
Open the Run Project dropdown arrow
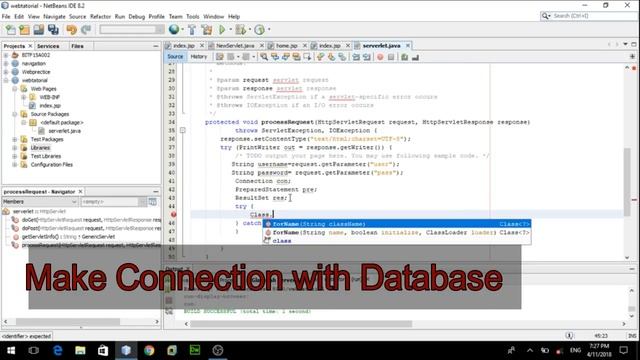(x=230, y=30)
